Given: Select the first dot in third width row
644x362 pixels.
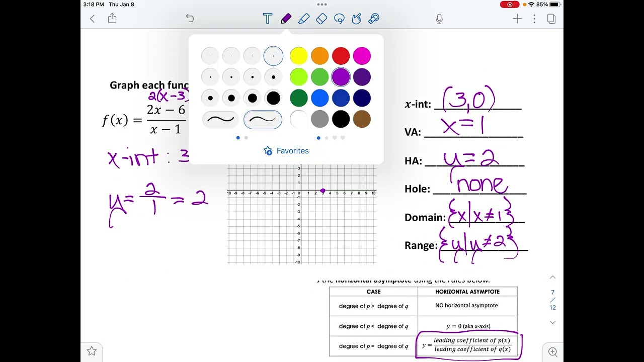Looking at the screenshot, I should (x=210, y=98).
